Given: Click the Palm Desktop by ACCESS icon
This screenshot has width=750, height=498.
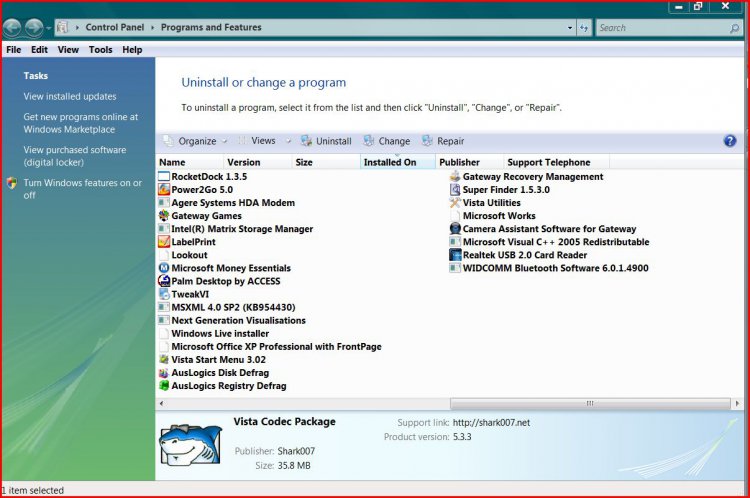Looking at the screenshot, I should pos(164,281).
